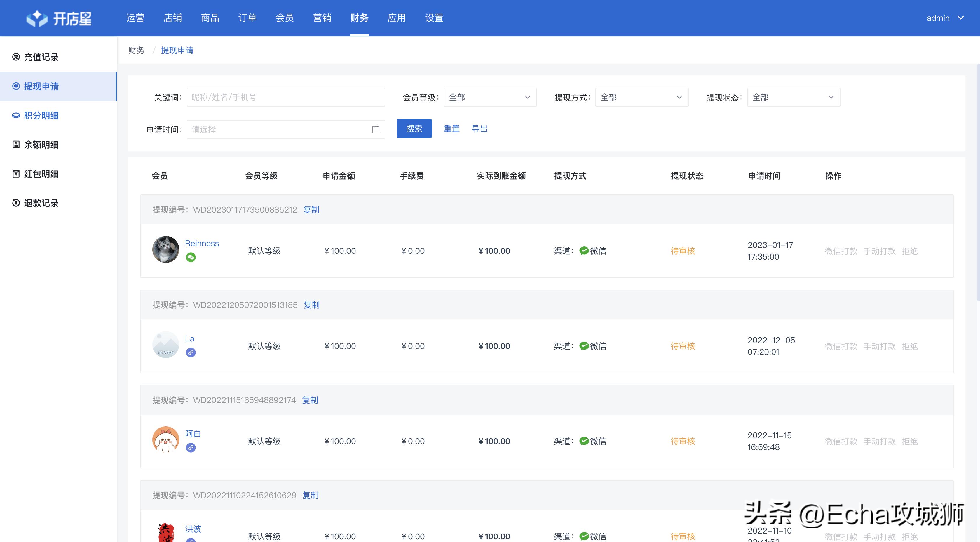Image resolution: width=980 pixels, height=542 pixels.
Task: Click 微信打款 on the Reinness row
Action: click(841, 251)
